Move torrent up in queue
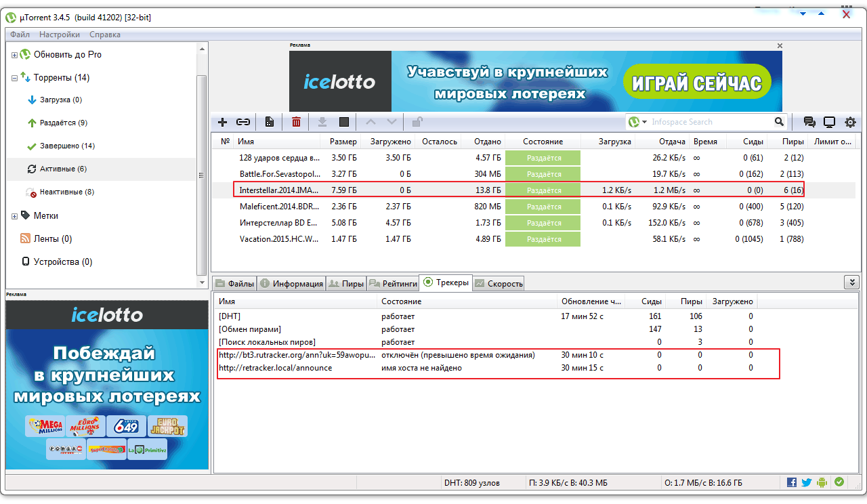 (x=370, y=122)
